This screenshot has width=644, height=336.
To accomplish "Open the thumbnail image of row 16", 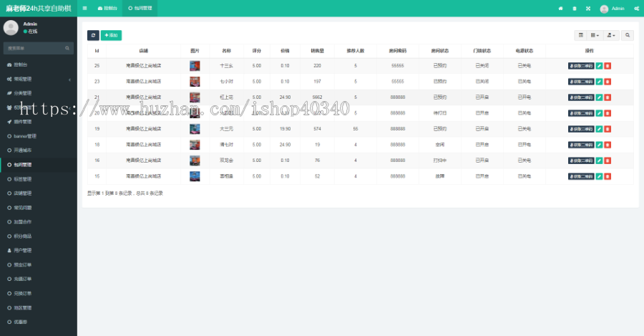I will [x=195, y=160].
